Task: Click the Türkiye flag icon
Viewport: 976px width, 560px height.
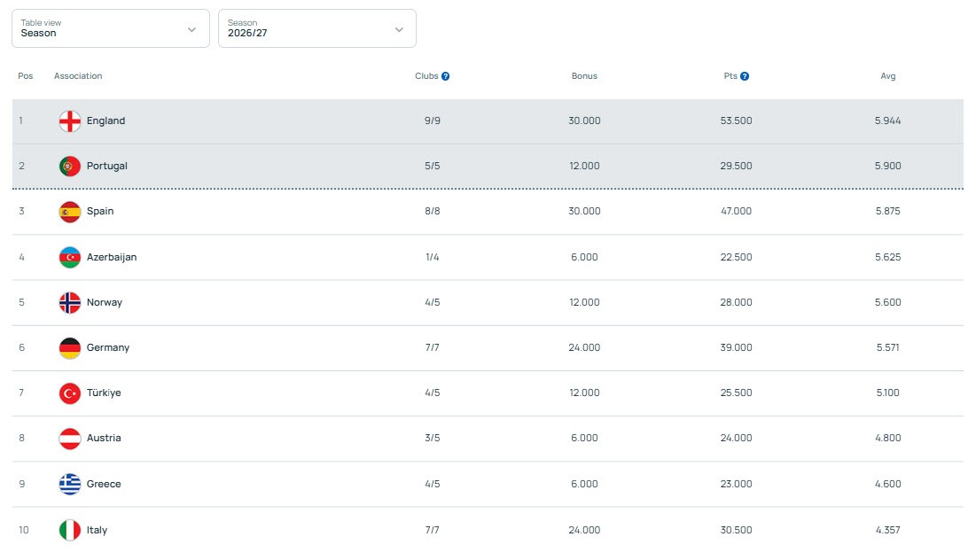Action: pos(70,393)
